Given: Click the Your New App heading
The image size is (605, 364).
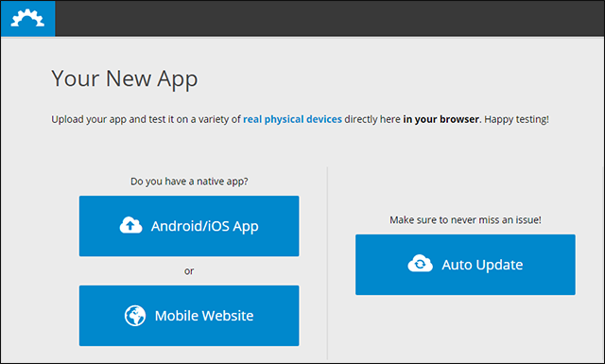Looking at the screenshot, I should (125, 78).
